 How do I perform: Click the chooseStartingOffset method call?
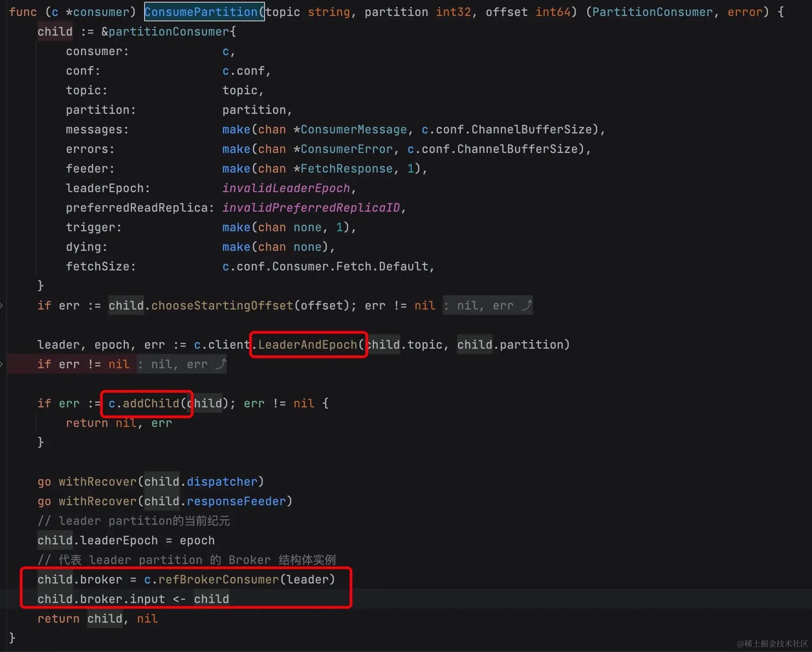[222, 306]
